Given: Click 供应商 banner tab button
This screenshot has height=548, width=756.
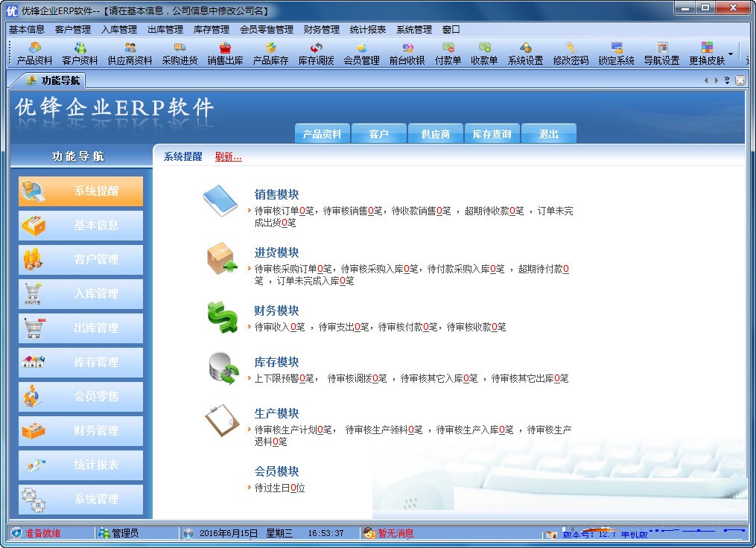Looking at the screenshot, I should [x=436, y=134].
